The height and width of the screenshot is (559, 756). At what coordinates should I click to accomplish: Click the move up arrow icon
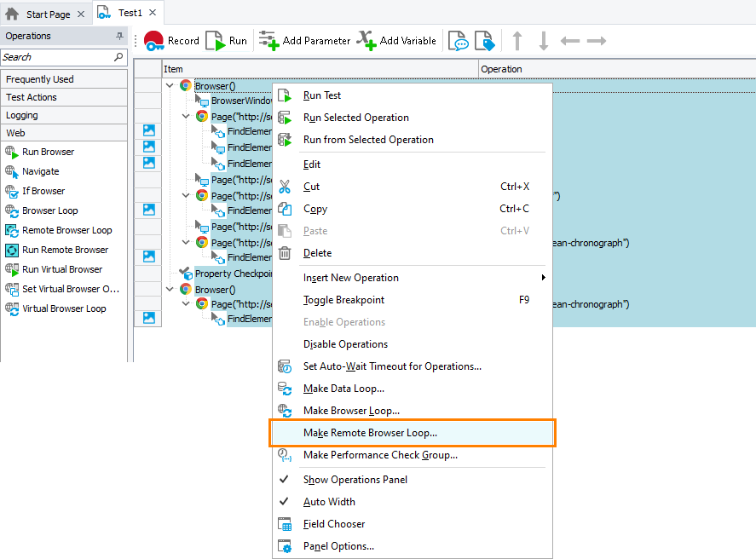pos(517,41)
